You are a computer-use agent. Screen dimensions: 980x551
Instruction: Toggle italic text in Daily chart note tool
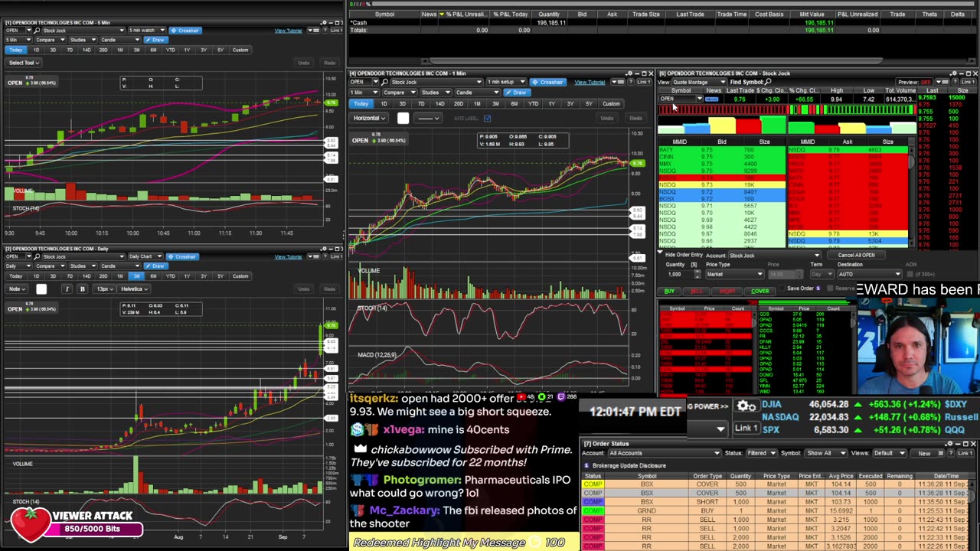tap(67, 289)
